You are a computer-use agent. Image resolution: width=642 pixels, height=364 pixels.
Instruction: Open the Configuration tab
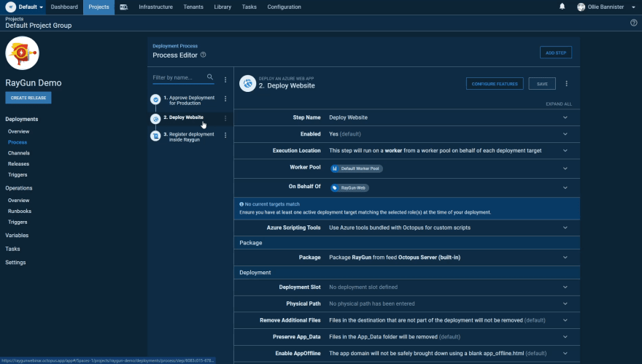pyautogui.click(x=284, y=7)
